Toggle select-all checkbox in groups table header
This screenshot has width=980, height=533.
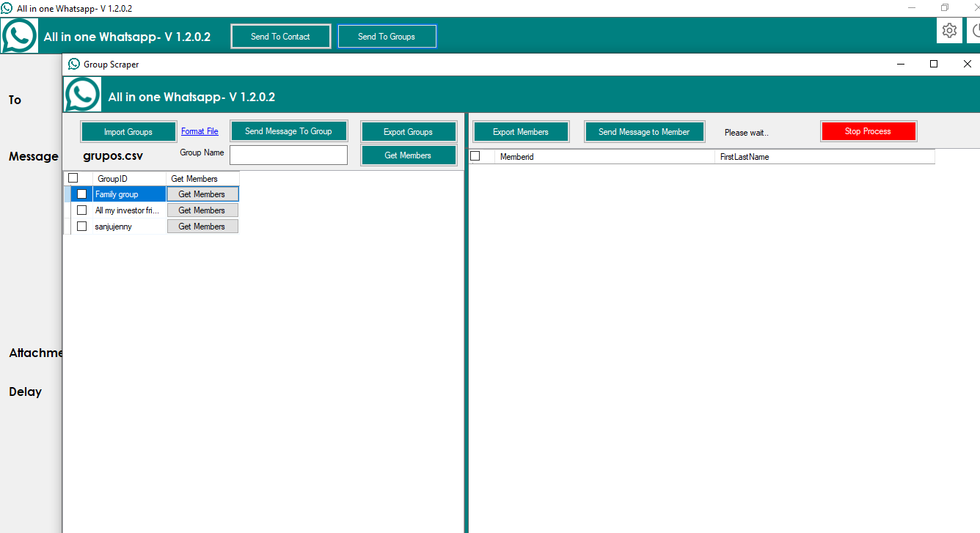point(73,178)
